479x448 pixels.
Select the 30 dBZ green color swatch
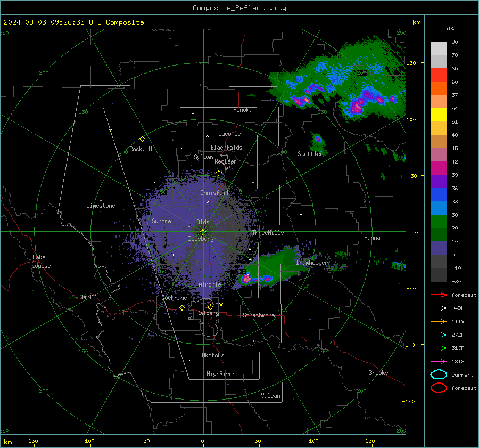[x=439, y=222]
